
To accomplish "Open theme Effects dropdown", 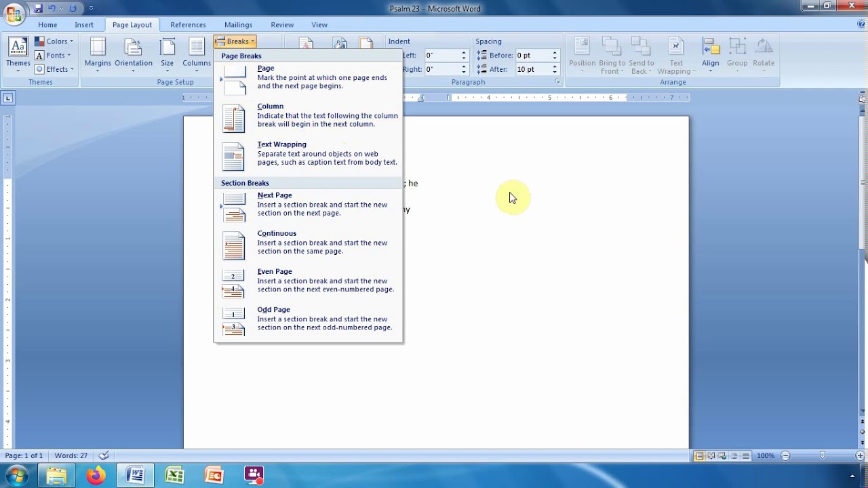I will [54, 69].
